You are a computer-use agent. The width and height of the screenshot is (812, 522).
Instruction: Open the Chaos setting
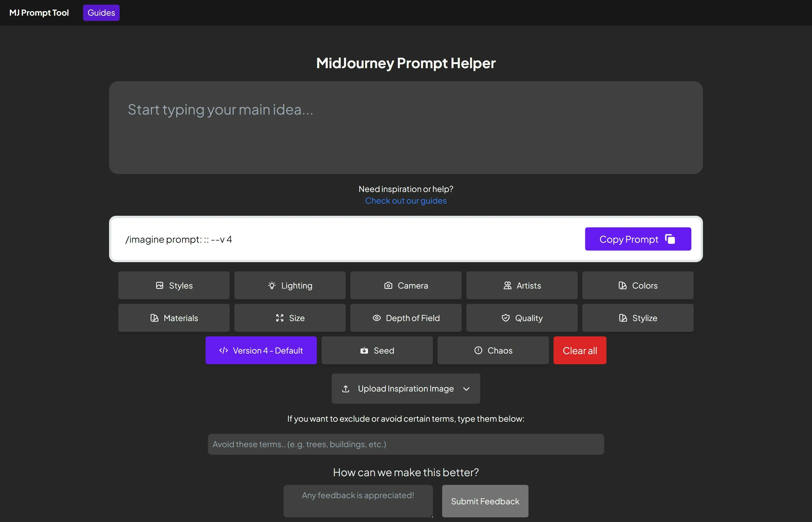(493, 351)
